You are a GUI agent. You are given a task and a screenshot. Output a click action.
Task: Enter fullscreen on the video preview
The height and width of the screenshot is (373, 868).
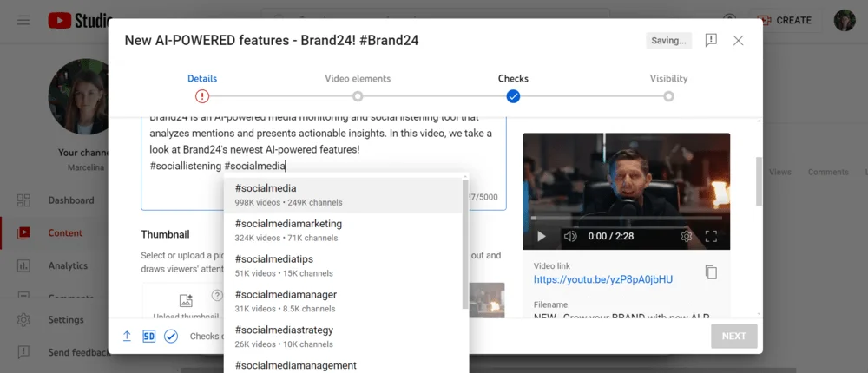point(712,236)
